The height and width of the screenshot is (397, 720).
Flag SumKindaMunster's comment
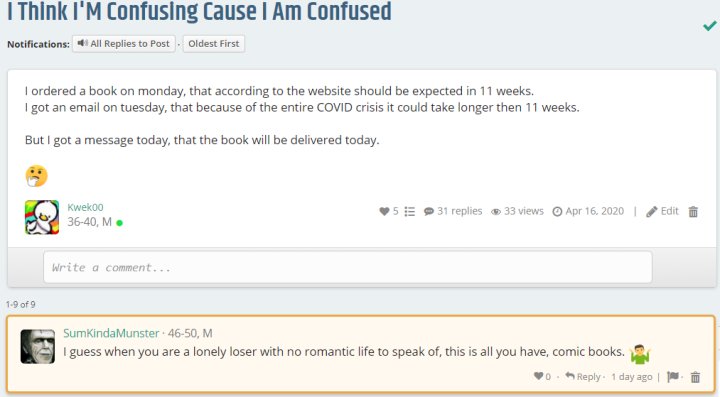(x=673, y=377)
